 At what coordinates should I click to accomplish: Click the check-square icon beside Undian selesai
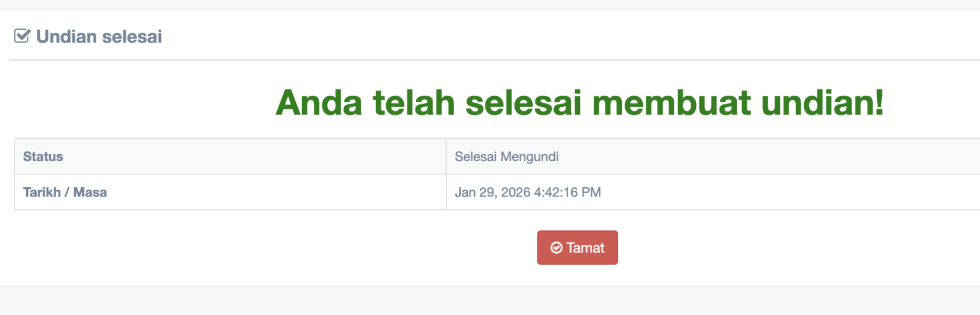point(22,36)
